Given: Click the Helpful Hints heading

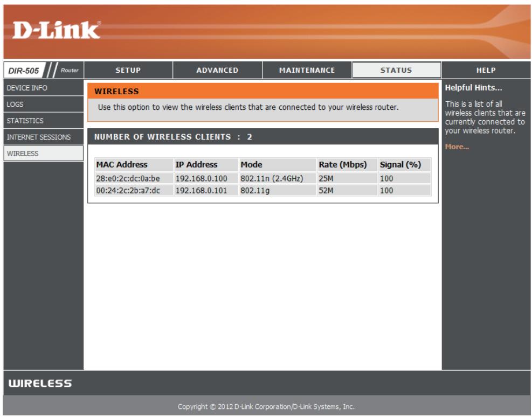Looking at the screenshot, I should tap(473, 88).
